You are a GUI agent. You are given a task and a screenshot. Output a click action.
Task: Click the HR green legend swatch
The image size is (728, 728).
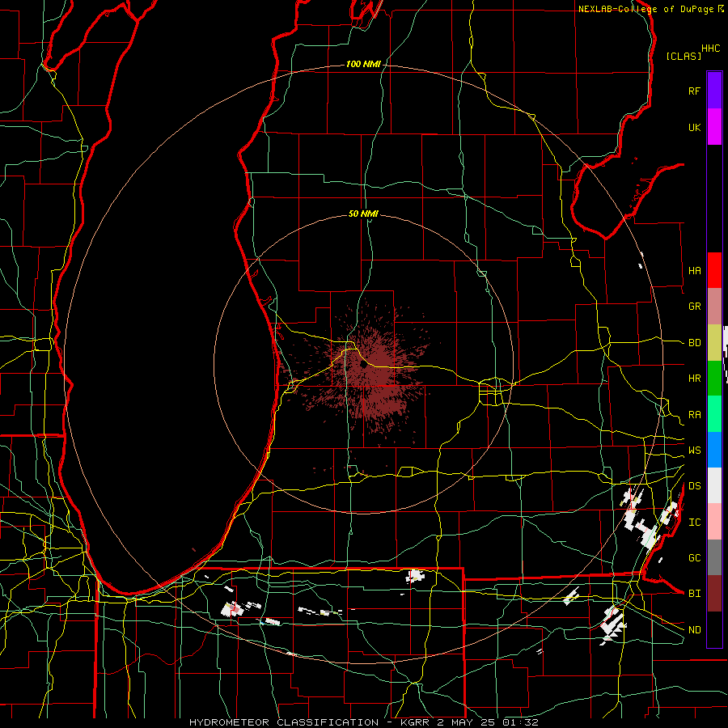pos(714,379)
